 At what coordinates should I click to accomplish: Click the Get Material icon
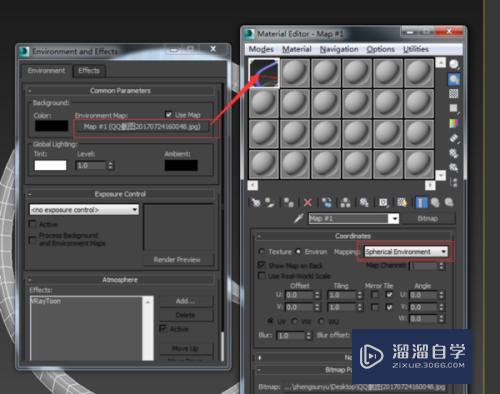click(256, 202)
